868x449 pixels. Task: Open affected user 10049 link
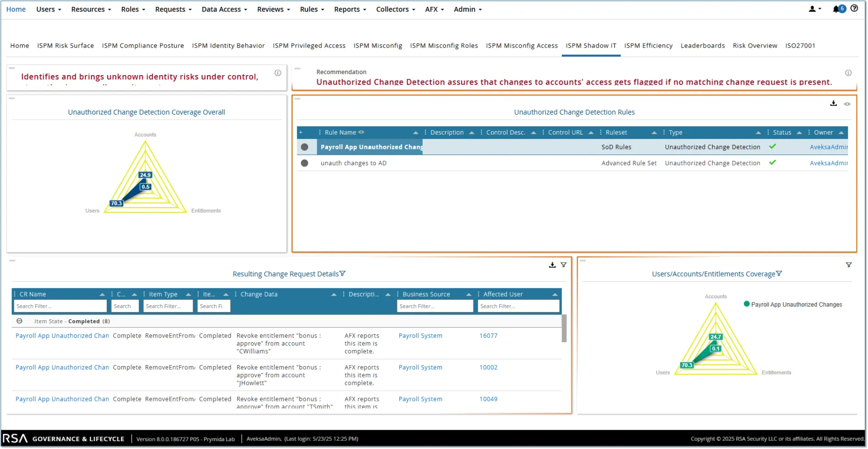(488, 399)
